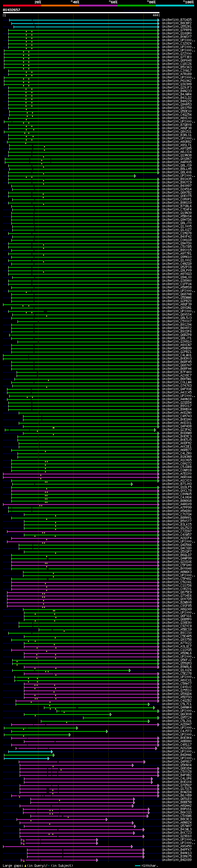This screenshot has width=197, height=868.
Task: Select hit label UniRef100_A7RU89
Action: (177, 74)
